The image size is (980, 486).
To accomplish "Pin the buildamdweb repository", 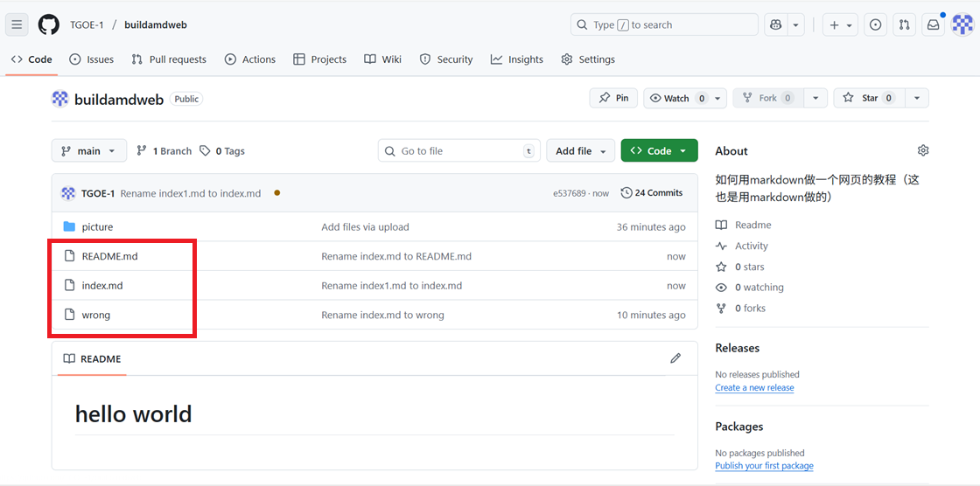I will [x=613, y=98].
